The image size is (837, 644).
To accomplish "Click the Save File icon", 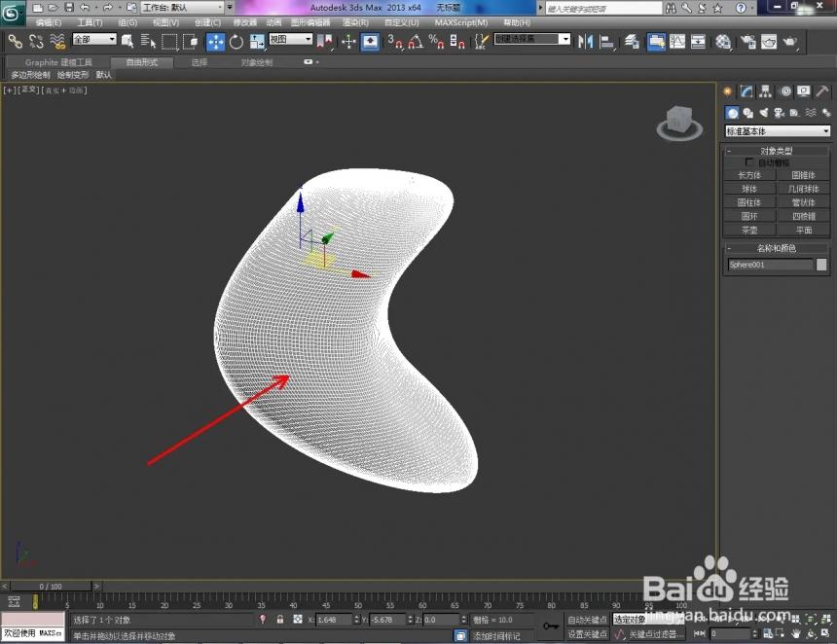I will point(69,8).
